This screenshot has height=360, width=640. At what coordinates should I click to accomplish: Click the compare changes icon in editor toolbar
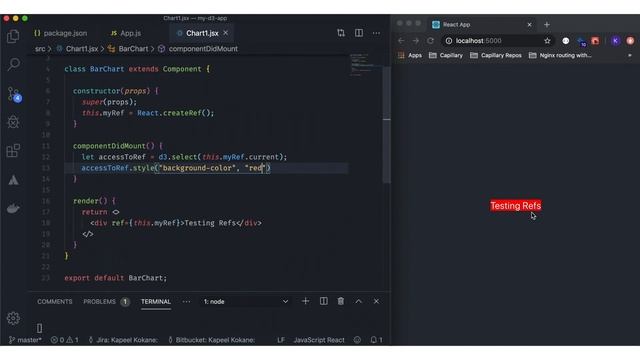pos(341,33)
